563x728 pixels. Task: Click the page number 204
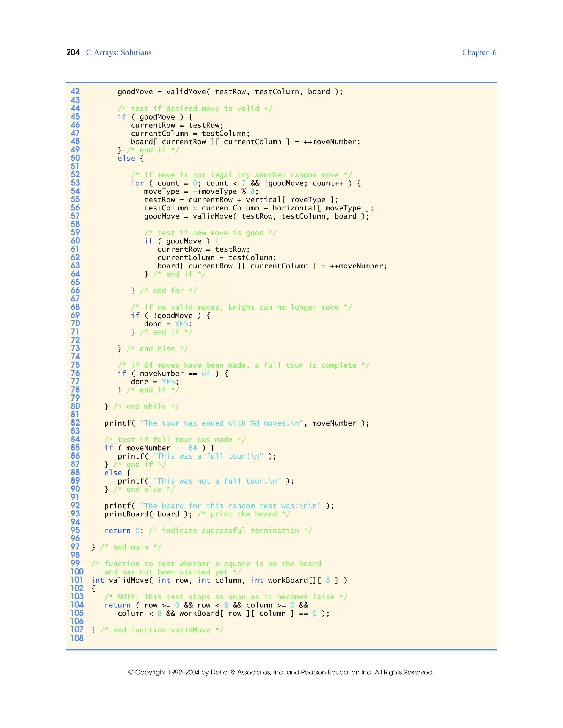tap(73, 53)
